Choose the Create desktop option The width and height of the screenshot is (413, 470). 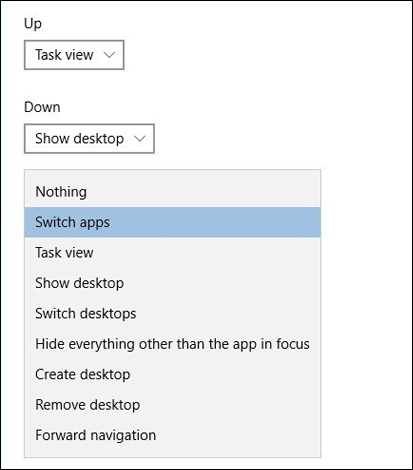[172, 374]
